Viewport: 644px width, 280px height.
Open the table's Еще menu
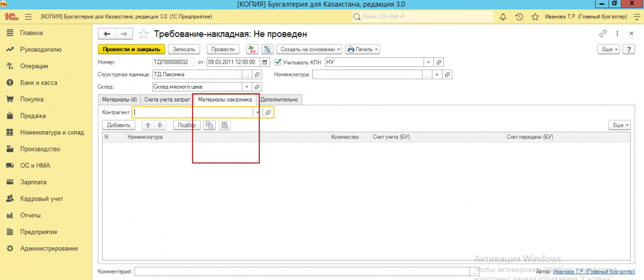tap(620, 125)
